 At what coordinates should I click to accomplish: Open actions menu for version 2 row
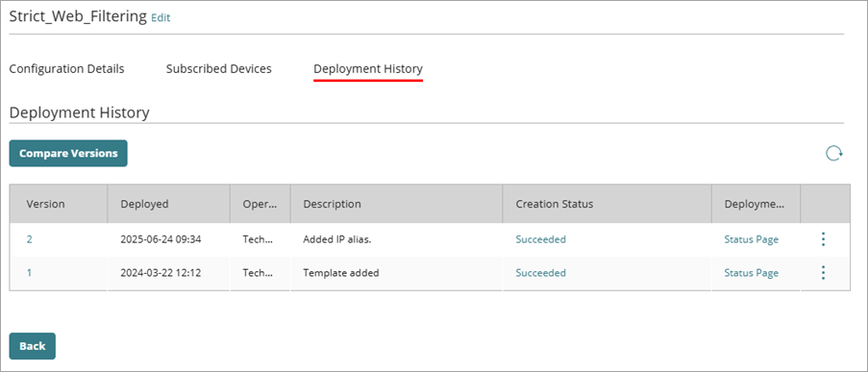(823, 239)
